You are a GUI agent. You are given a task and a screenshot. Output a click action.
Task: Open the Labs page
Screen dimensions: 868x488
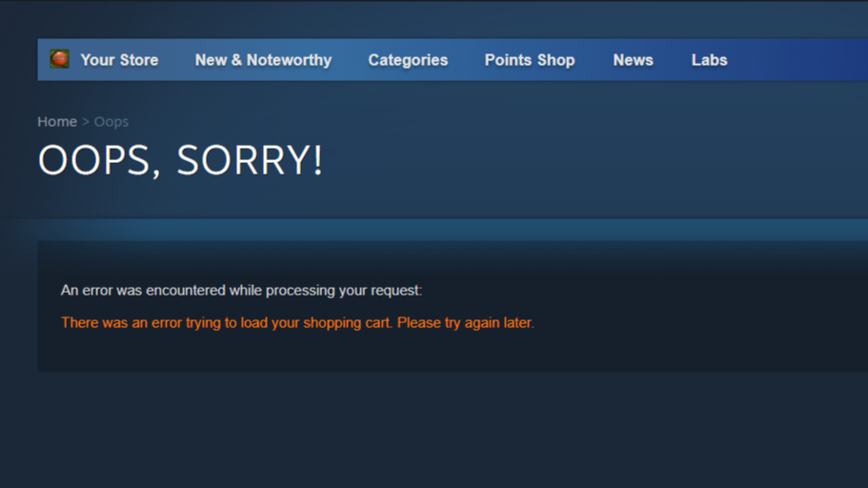click(709, 60)
